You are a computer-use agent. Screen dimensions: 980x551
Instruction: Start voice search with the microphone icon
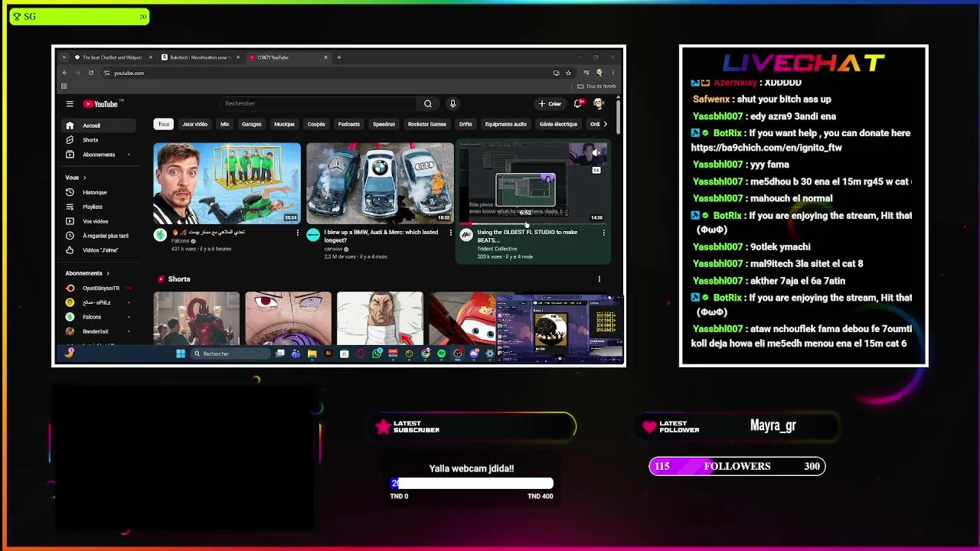pyautogui.click(x=452, y=104)
